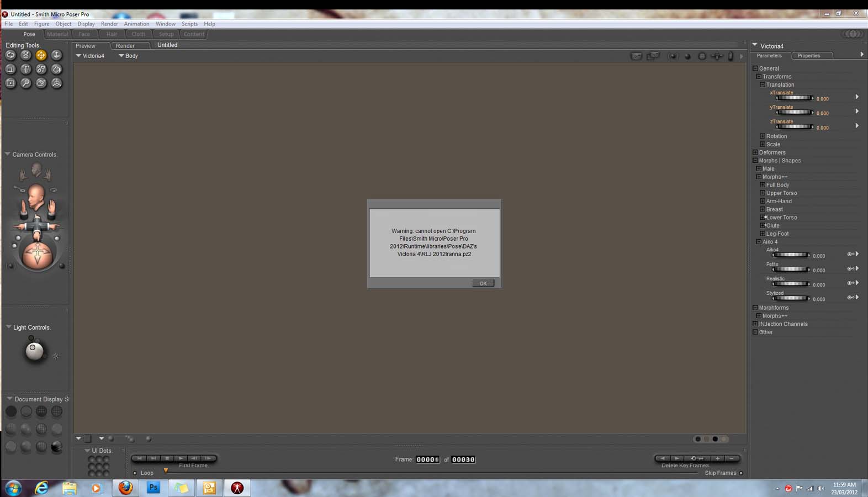Screen dimensions: 868x497
Task: Toggle the Skip Frames option
Action: click(x=741, y=473)
